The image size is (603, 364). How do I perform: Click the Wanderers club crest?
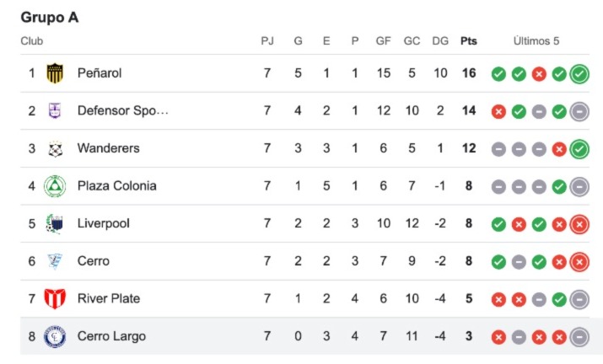(55, 148)
